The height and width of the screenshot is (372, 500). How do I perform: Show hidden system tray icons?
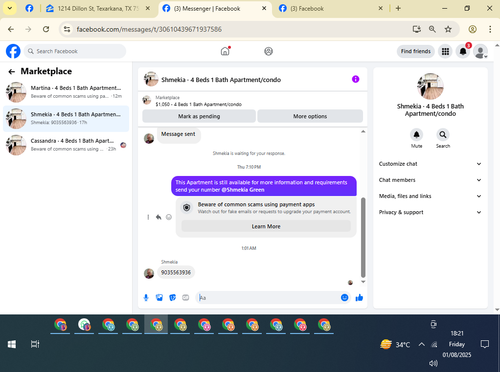[x=422, y=344]
